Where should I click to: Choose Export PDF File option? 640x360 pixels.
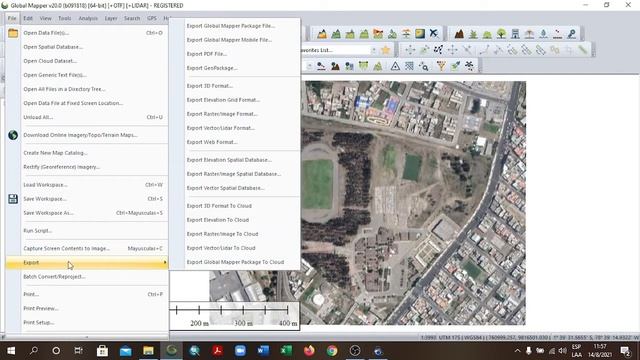tap(235, 54)
